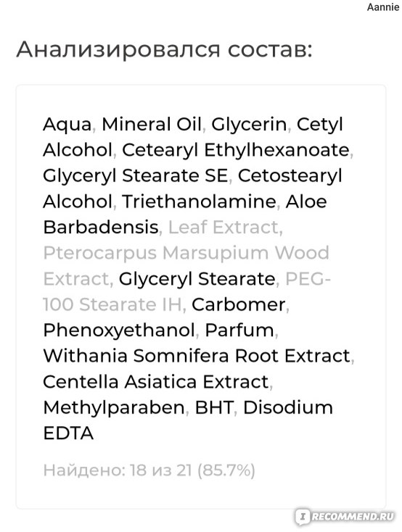Click the Aannie username label
This screenshot has height=532, width=402.
pyautogui.click(x=383, y=7)
